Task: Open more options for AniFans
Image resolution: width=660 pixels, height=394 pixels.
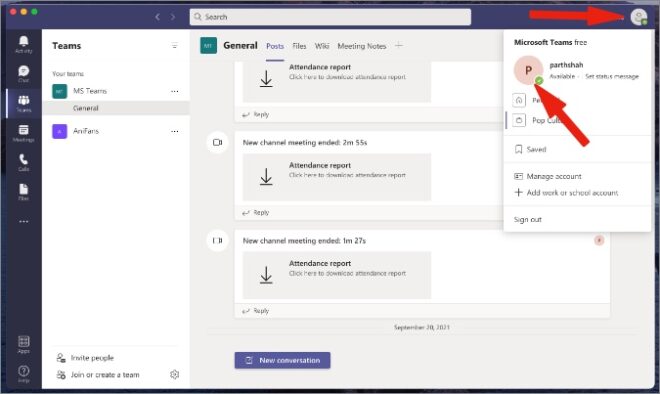Action: click(x=175, y=131)
